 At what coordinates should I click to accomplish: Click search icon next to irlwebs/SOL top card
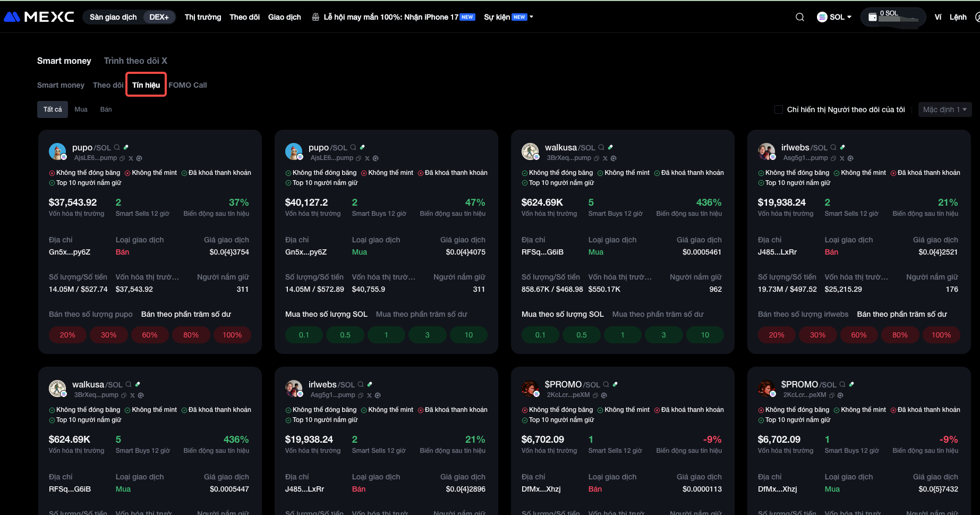click(x=833, y=148)
